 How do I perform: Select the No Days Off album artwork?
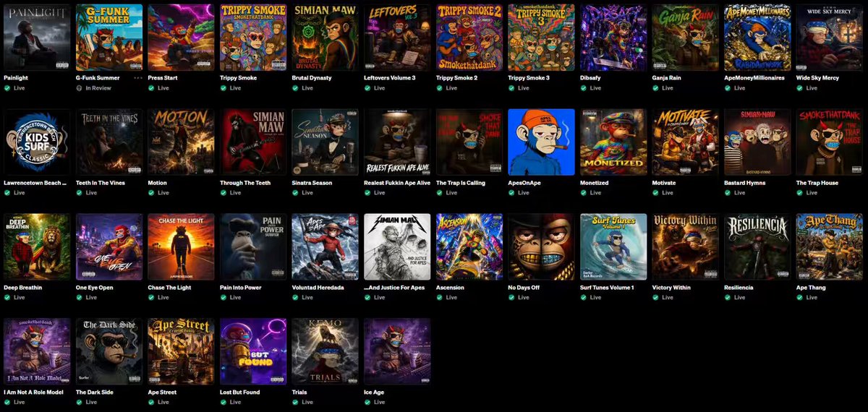coord(542,247)
